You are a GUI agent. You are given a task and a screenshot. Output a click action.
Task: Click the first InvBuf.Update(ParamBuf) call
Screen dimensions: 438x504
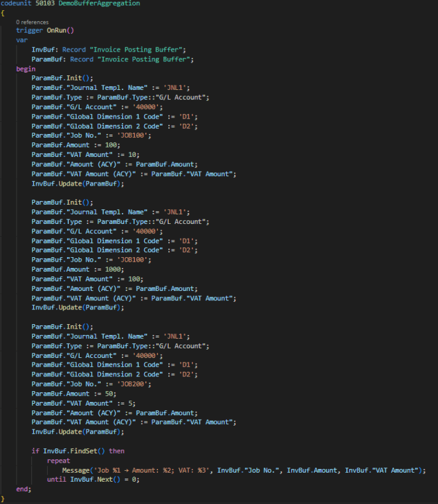pyautogui.click(x=78, y=184)
